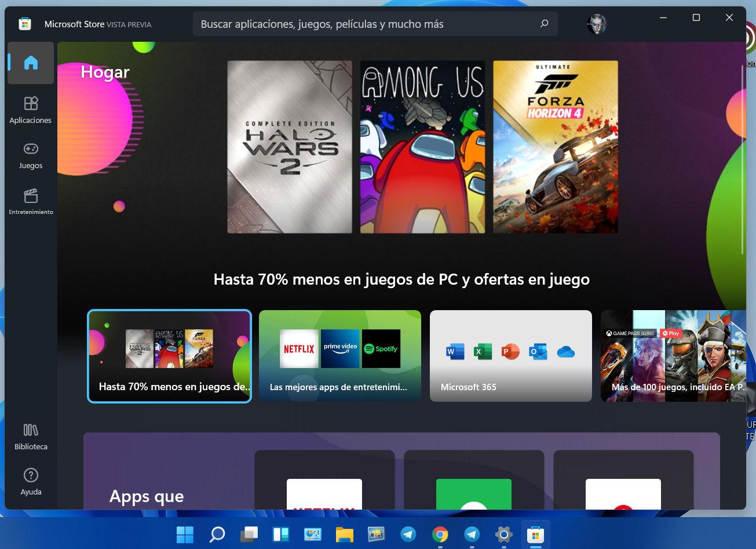Screen dimensions: 756x549
Task: Open the Microsoft 365 card
Action: click(x=511, y=356)
